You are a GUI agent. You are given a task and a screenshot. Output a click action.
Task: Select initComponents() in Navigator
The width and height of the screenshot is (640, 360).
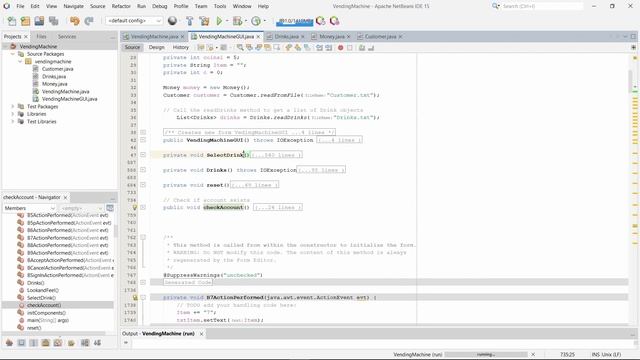(x=46, y=313)
